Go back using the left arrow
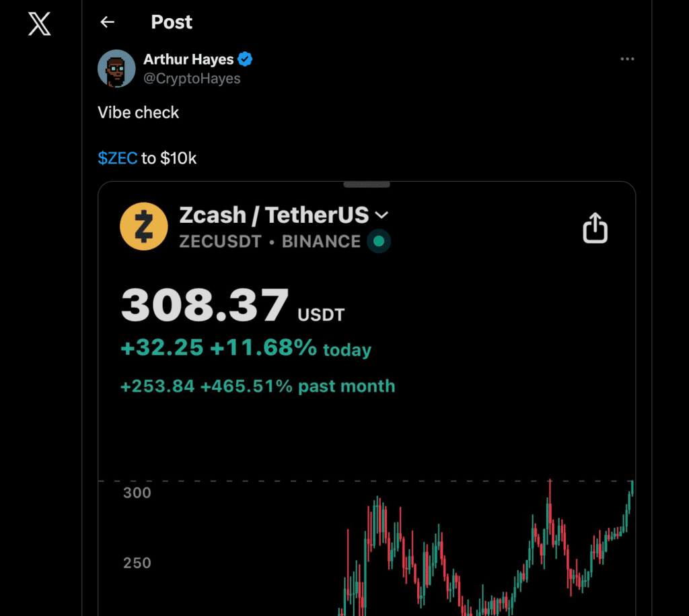 coord(107,22)
